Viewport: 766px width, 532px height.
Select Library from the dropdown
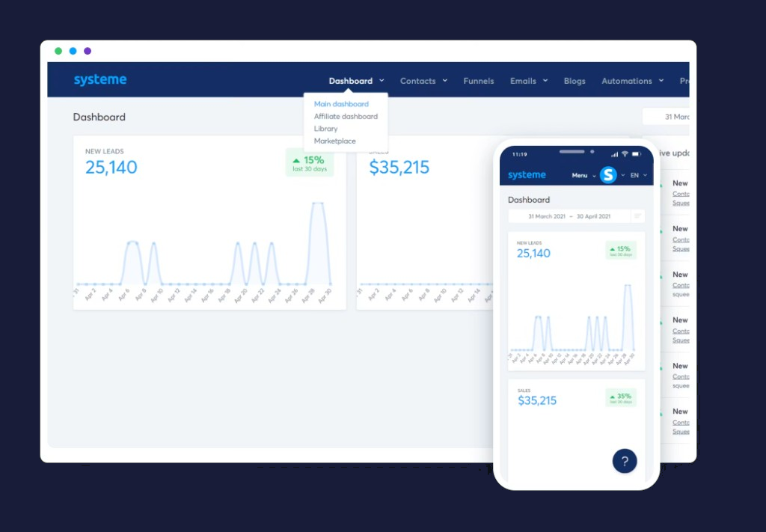(326, 129)
